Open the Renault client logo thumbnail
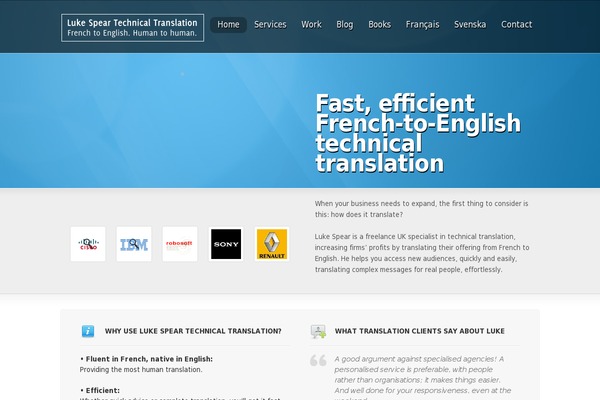Screen dimensions: 600x400 (272, 244)
